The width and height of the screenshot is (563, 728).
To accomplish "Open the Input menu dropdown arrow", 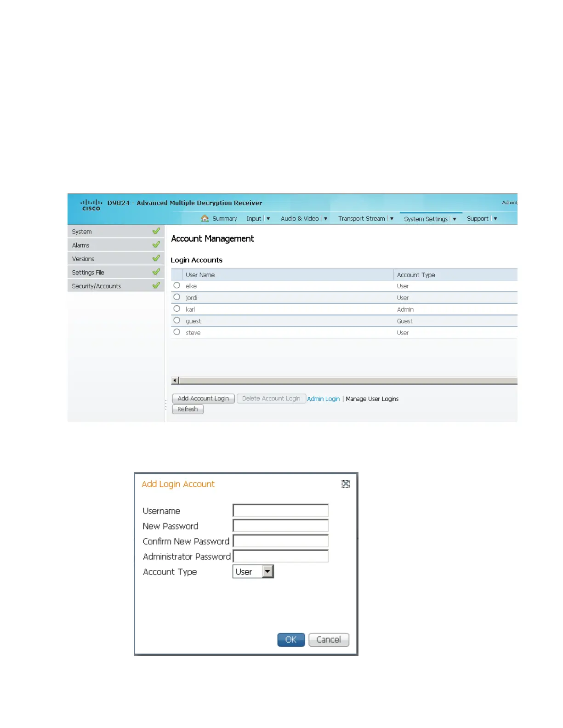I will [x=268, y=219].
